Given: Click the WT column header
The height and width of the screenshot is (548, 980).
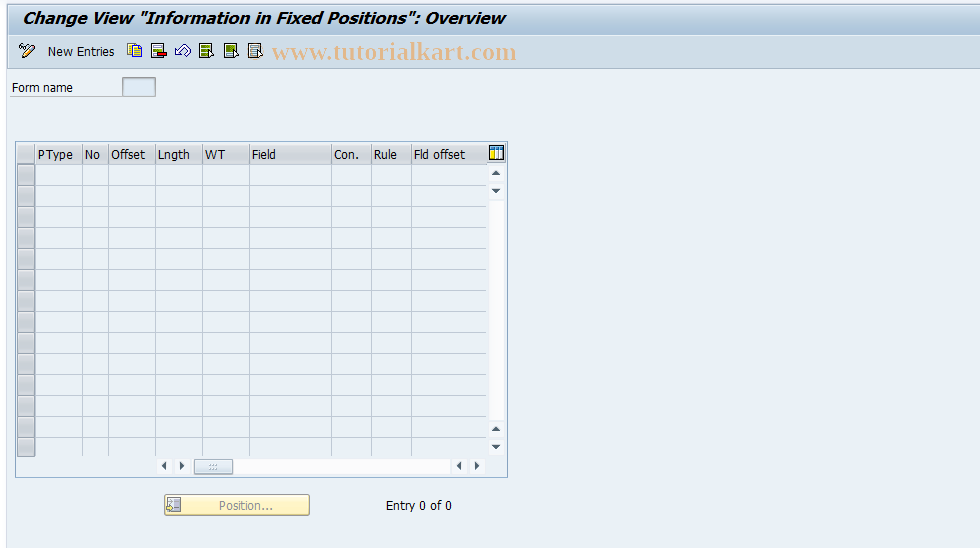Looking at the screenshot, I should [x=226, y=154].
